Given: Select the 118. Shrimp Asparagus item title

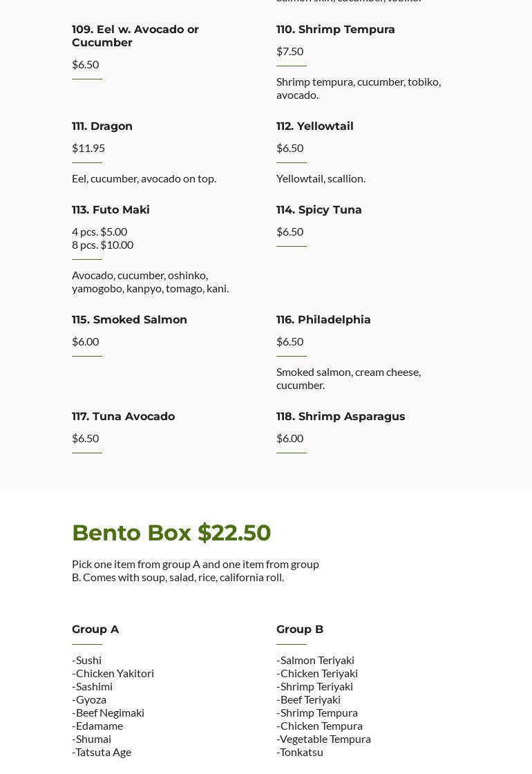Looking at the screenshot, I should (x=341, y=417).
